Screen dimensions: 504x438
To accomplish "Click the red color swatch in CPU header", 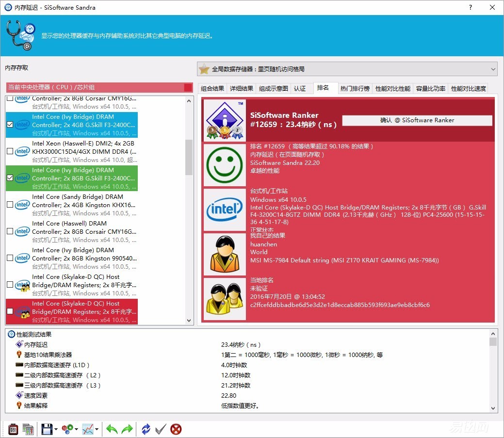I will [188, 87].
